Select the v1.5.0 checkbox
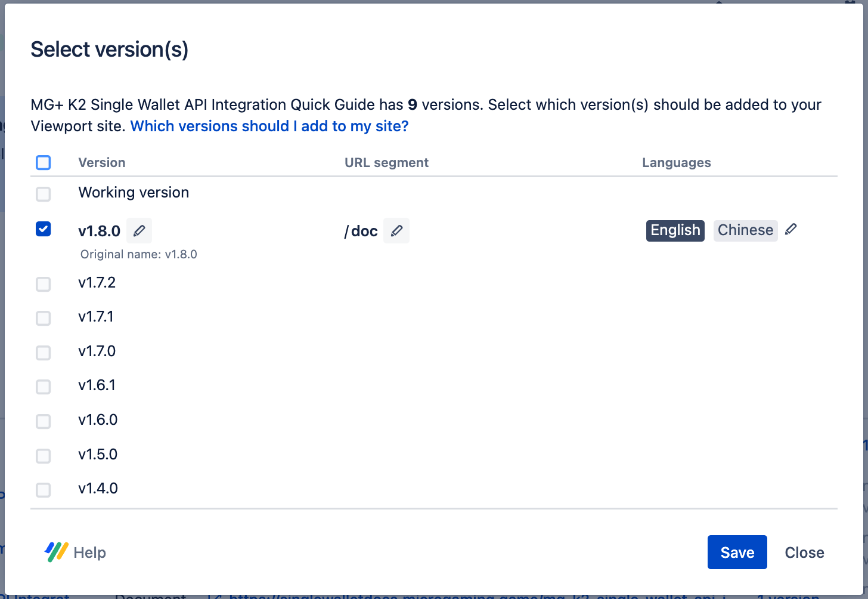The image size is (868, 599). pyautogui.click(x=44, y=456)
